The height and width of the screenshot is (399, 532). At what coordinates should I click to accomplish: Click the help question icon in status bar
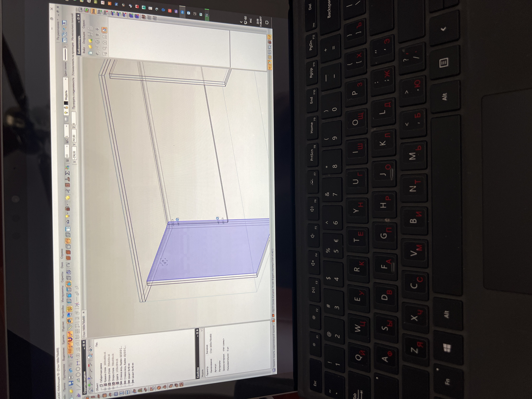pyautogui.click(x=274, y=370)
